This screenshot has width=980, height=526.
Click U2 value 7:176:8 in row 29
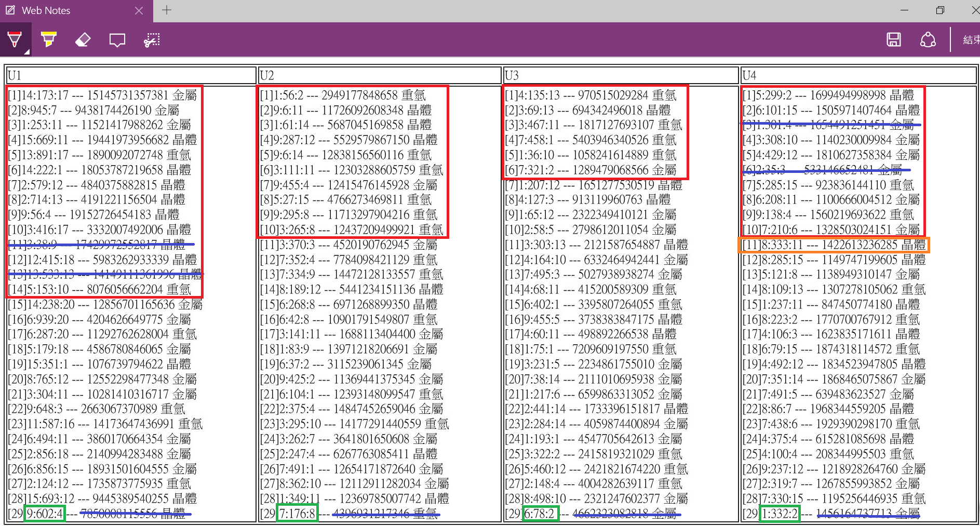point(298,514)
